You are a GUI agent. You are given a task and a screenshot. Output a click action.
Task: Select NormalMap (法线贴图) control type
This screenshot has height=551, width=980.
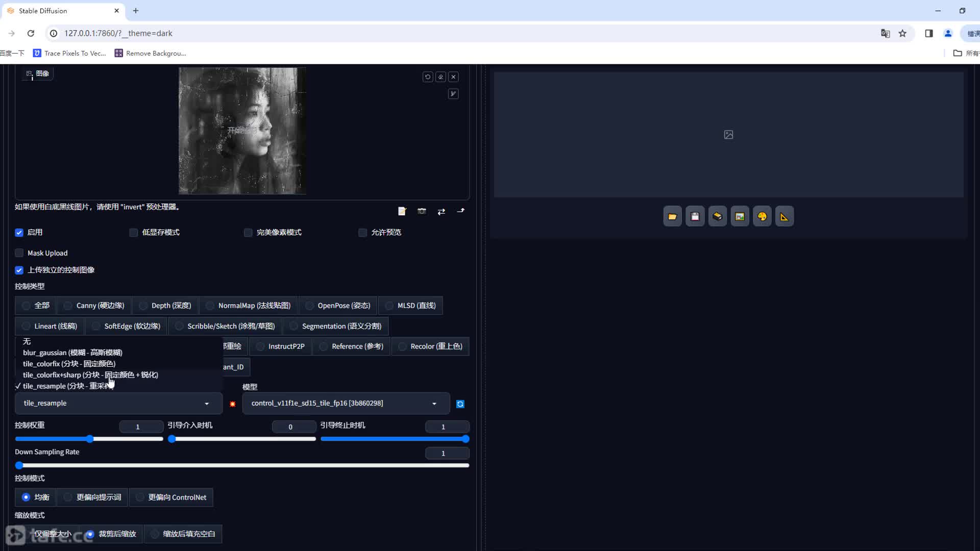tap(248, 306)
